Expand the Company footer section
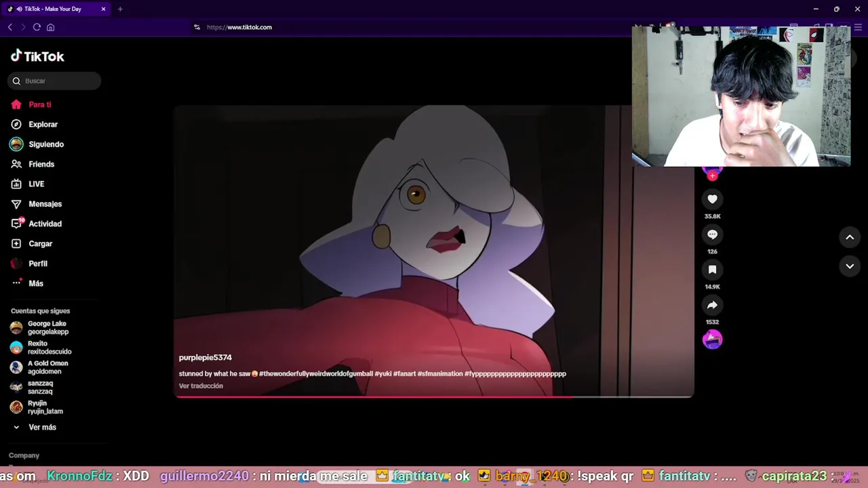Screen dimensions: 868x488 pos(24,455)
